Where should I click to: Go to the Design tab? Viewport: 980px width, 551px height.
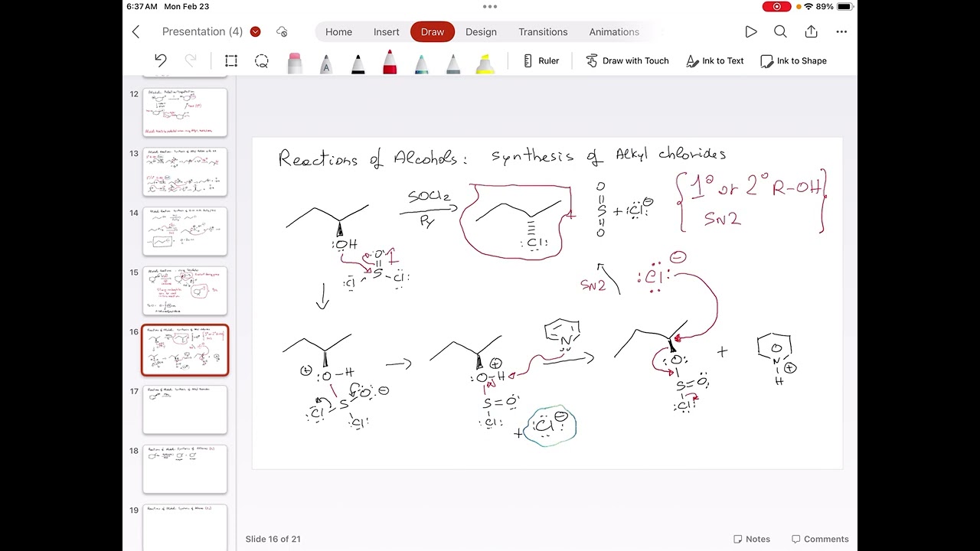click(x=481, y=31)
